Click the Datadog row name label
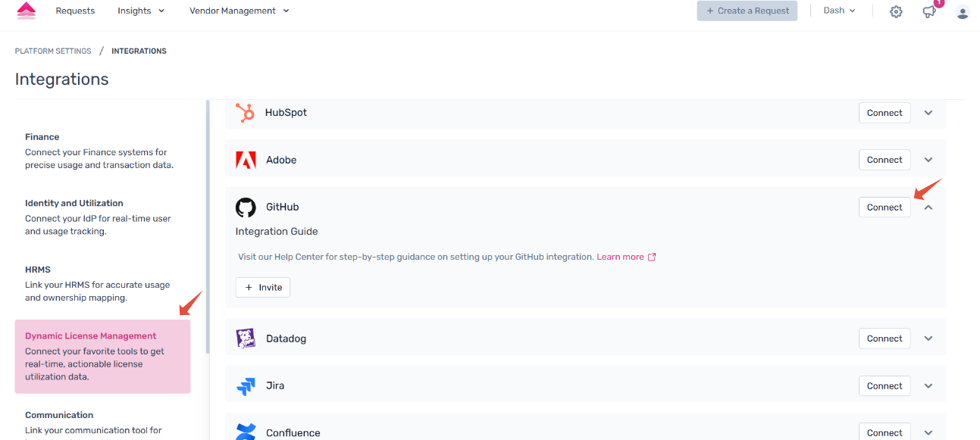 [286, 339]
